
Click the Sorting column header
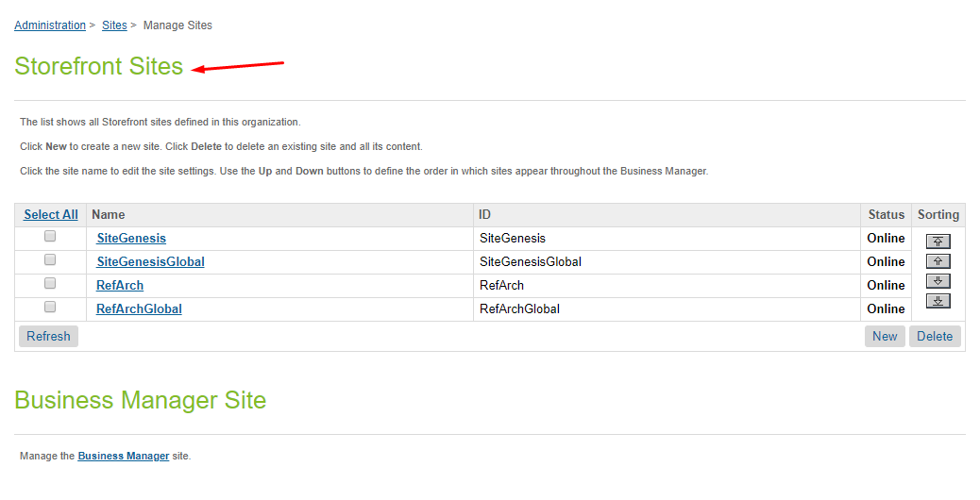click(x=938, y=215)
